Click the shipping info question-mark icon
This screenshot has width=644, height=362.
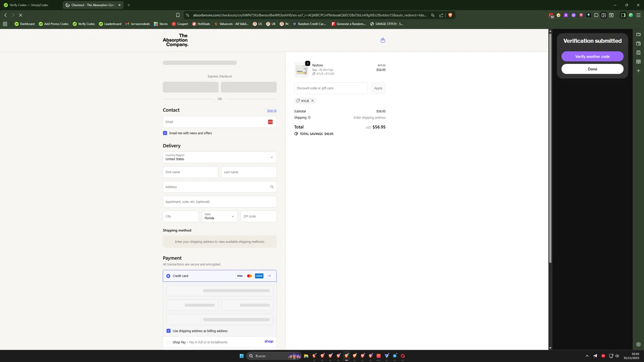pyautogui.click(x=309, y=118)
